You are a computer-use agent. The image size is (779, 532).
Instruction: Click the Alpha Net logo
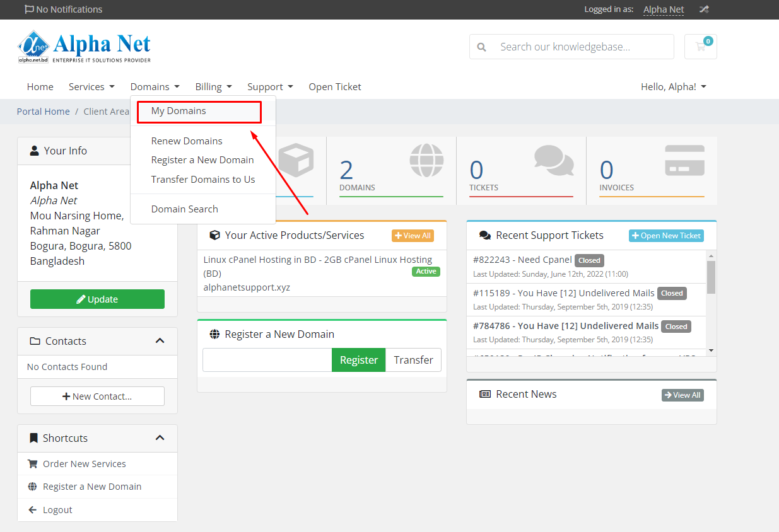click(84, 47)
